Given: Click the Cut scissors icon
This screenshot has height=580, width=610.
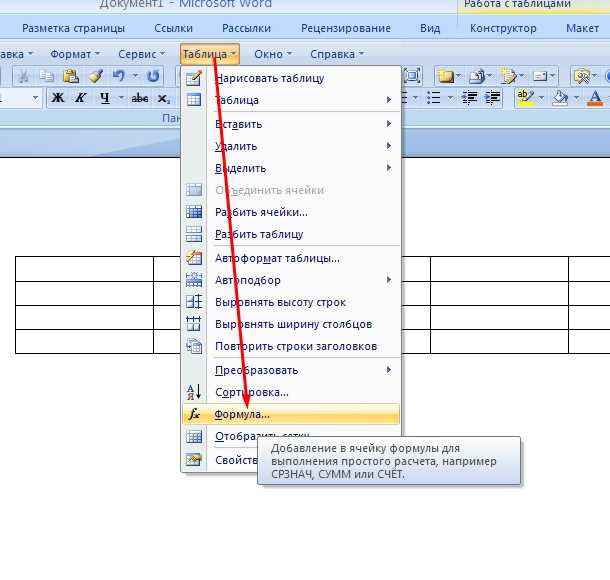Looking at the screenshot, I should click(x=23, y=76).
